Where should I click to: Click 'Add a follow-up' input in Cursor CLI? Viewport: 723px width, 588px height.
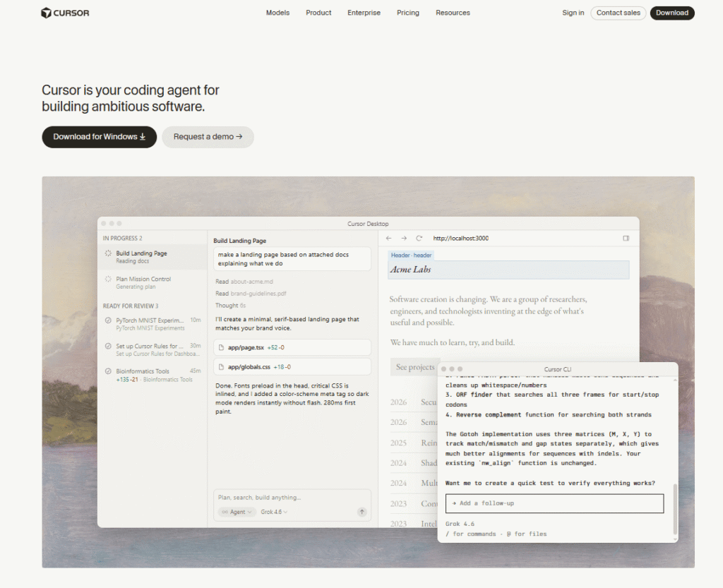coord(555,503)
